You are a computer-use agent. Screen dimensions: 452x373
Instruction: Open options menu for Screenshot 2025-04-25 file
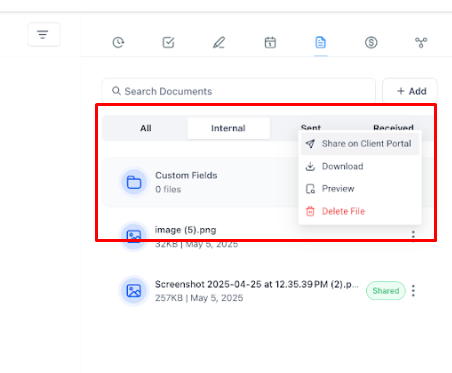coord(413,291)
